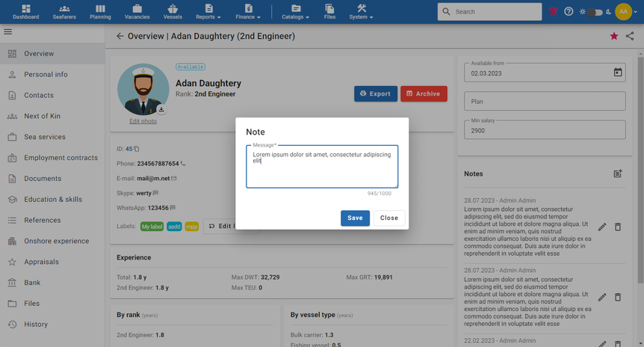Click the red notification bell icon
Image resolution: width=644 pixels, height=347 pixels.
(553, 12)
